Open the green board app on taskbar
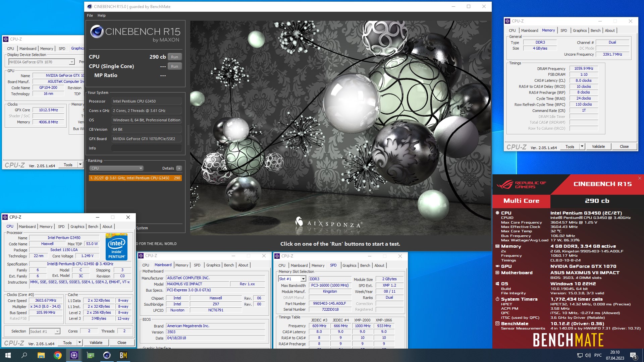Image resolution: width=644 pixels, height=362 pixels. pyautogui.click(x=91, y=355)
